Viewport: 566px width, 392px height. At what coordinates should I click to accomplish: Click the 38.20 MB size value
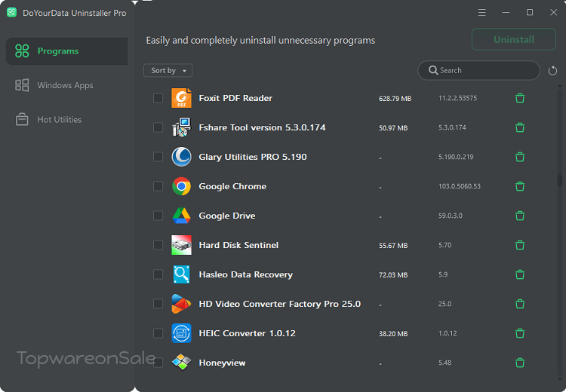[x=393, y=334]
